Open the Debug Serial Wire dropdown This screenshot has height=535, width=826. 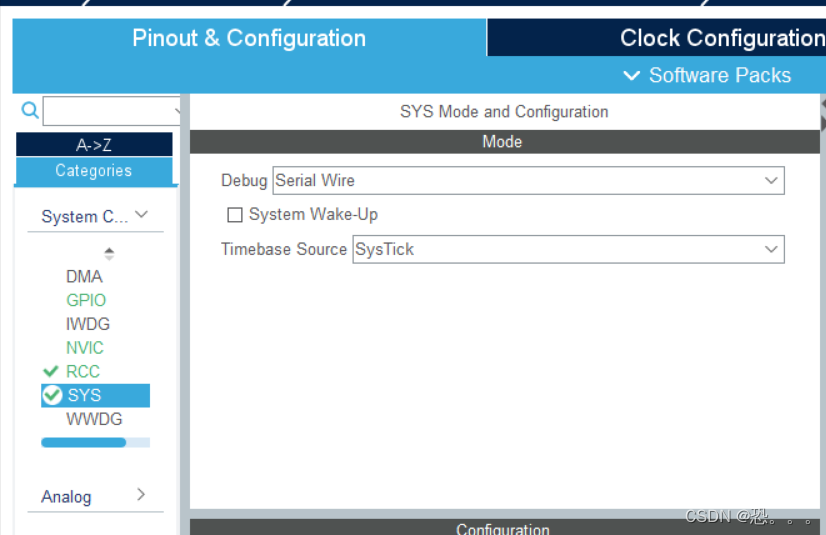coord(528,181)
